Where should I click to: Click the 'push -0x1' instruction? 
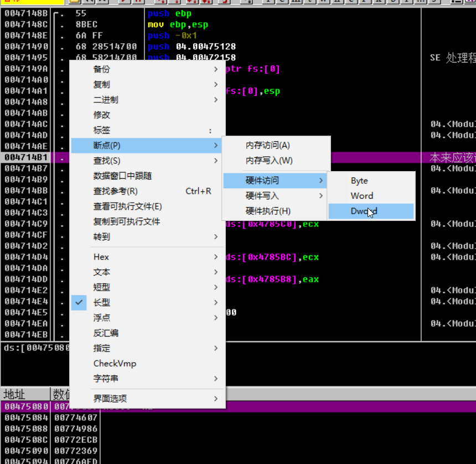(172, 35)
